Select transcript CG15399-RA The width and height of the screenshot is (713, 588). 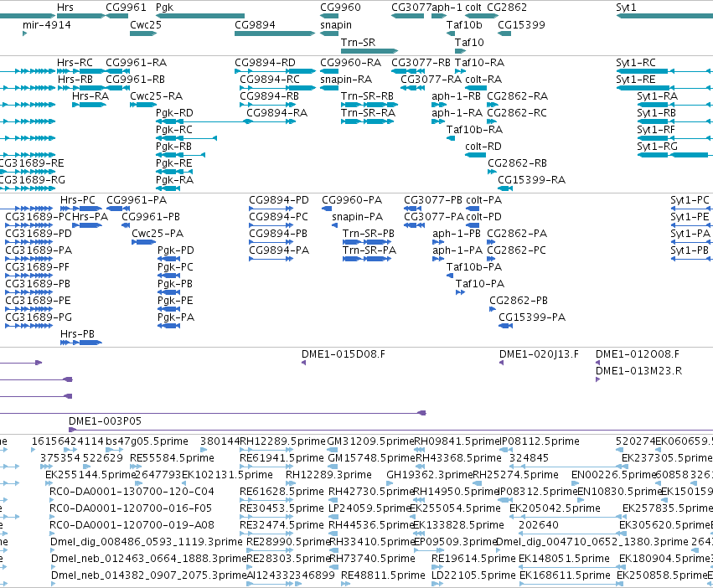(x=531, y=179)
